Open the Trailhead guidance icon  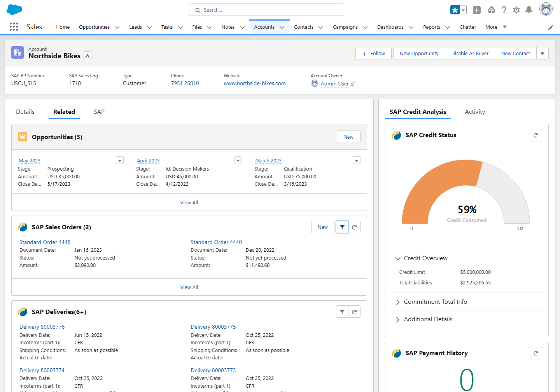click(x=492, y=10)
